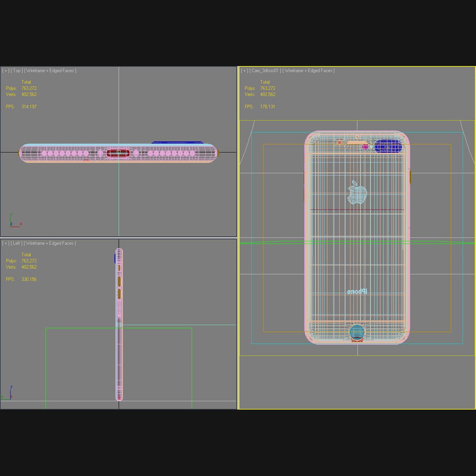This screenshot has height=476, width=476.
Task: Click Verts value 402,562 in Left viewport
Action: tap(29, 267)
